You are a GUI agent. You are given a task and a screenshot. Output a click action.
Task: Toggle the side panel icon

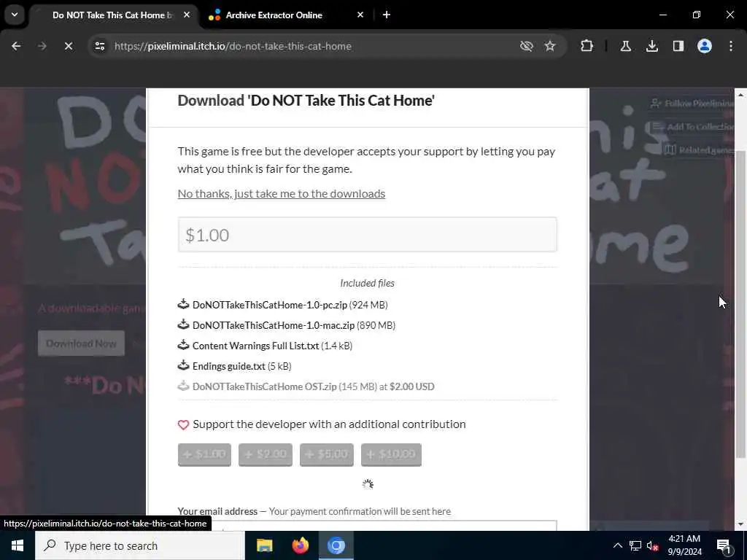tap(678, 46)
